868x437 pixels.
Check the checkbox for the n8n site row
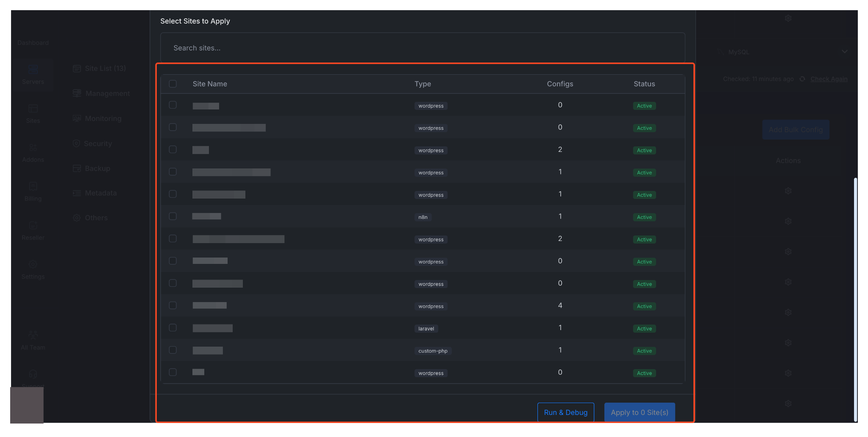pyautogui.click(x=172, y=216)
